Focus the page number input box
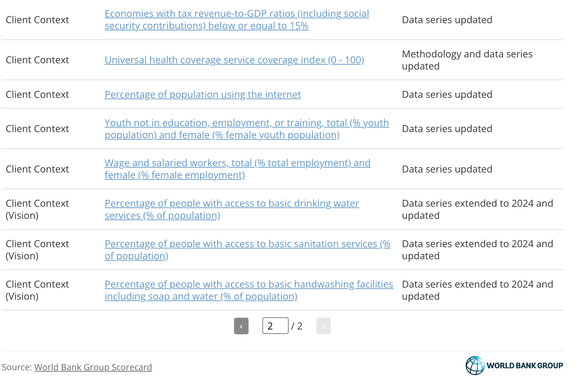Viewport: 578px width, 392px height. 275,326
